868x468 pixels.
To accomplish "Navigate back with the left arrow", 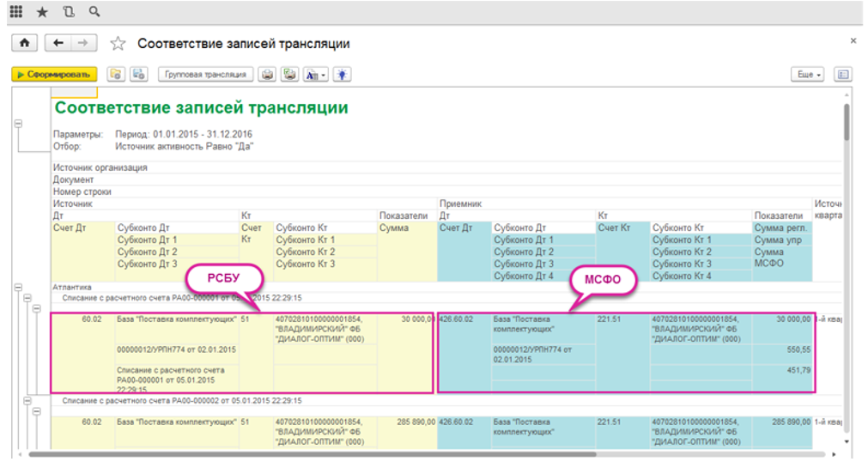I will (58, 43).
